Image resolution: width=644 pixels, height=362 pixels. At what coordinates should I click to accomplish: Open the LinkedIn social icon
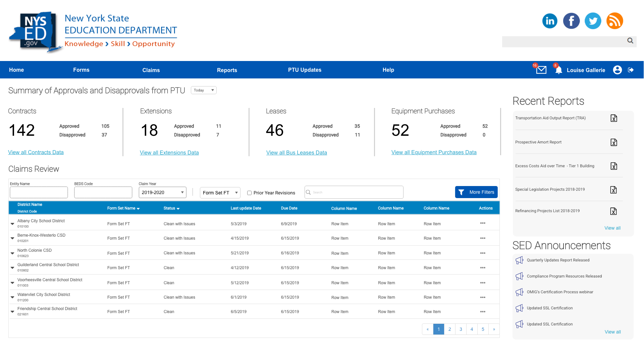[550, 21]
